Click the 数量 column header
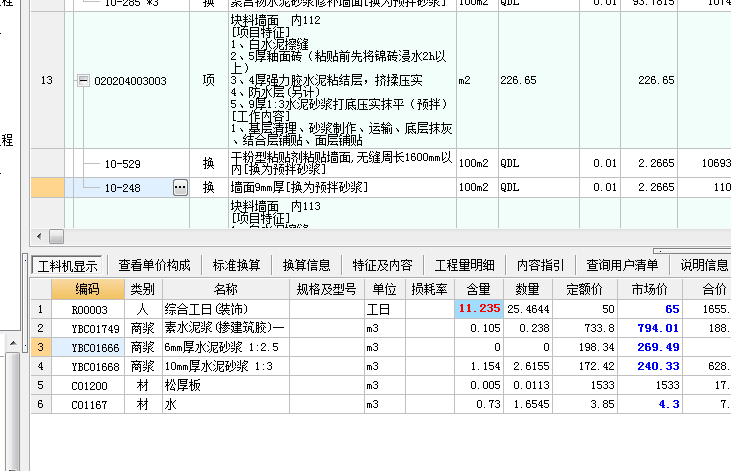 [x=528, y=290]
